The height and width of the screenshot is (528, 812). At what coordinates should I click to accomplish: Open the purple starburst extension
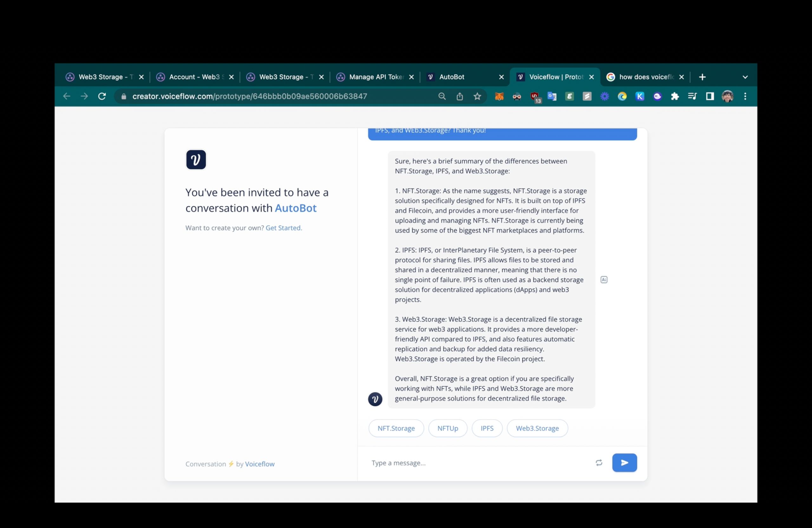(x=605, y=96)
